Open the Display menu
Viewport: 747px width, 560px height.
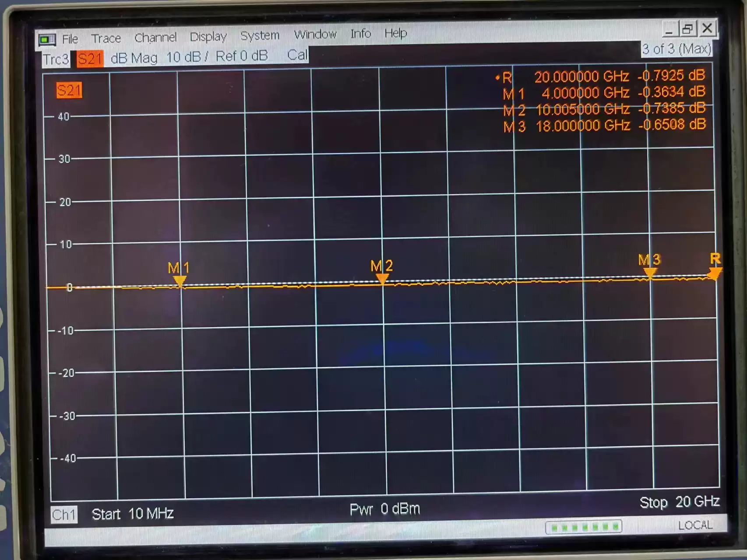pyautogui.click(x=208, y=37)
